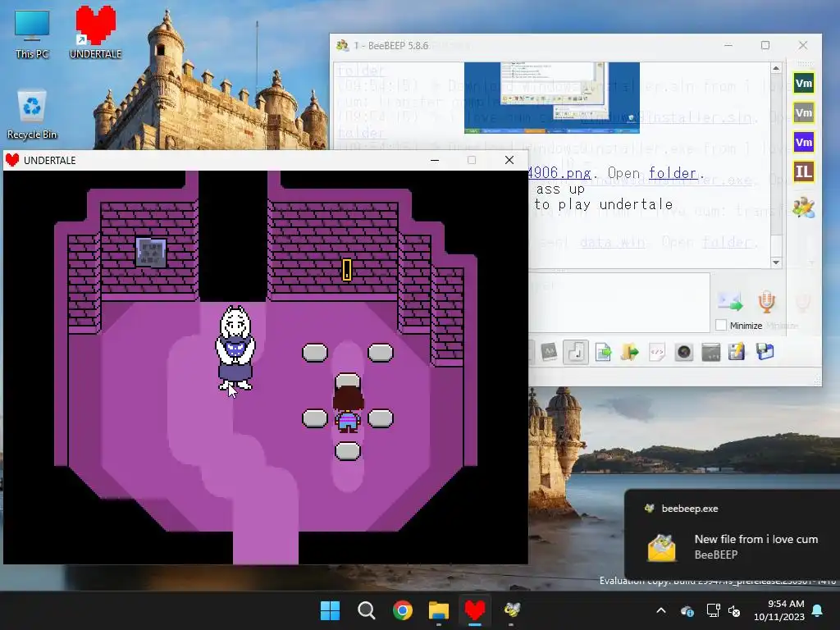Click the send folder icon in BeeBEEP toolbar

pos(629,353)
